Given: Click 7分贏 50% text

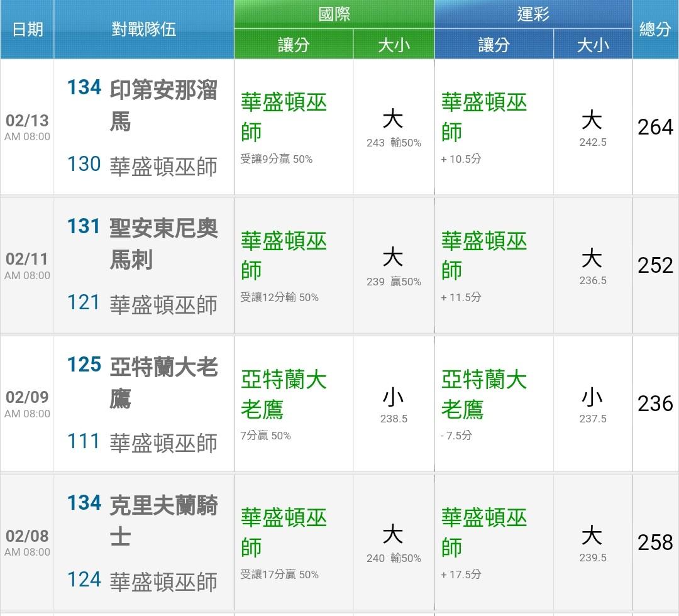Looking at the screenshot, I should click(265, 436).
